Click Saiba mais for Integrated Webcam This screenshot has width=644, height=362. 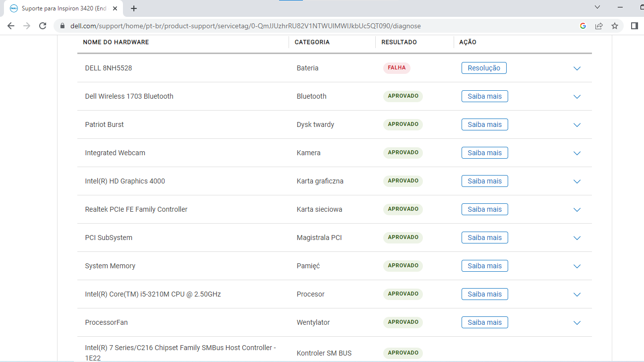[x=485, y=153]
